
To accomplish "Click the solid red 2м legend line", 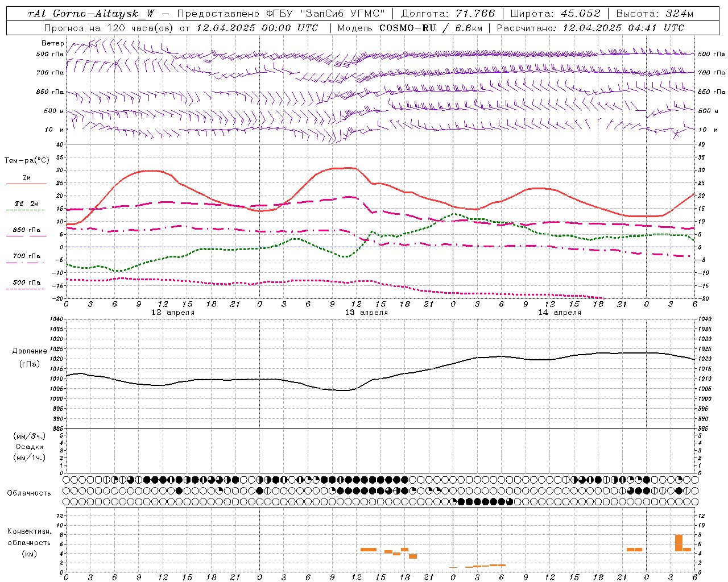I will coord(26,184).
